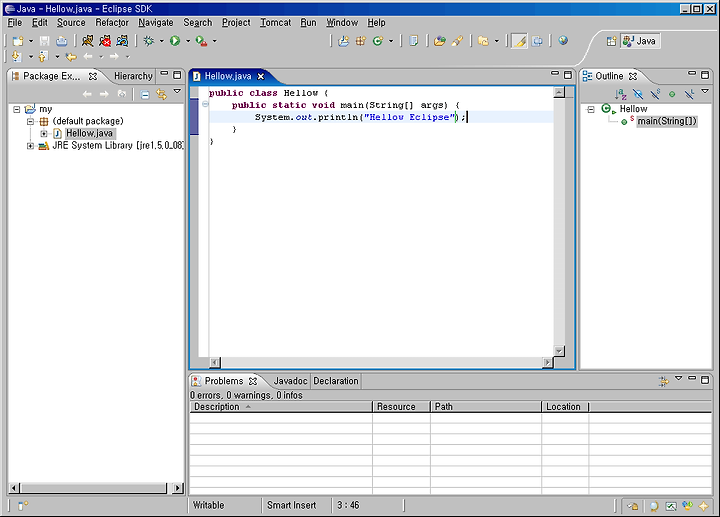Toggle Mark Occurrences highlighter button
Viewport: 720px width, 517px height.
[x=520, y=41]
